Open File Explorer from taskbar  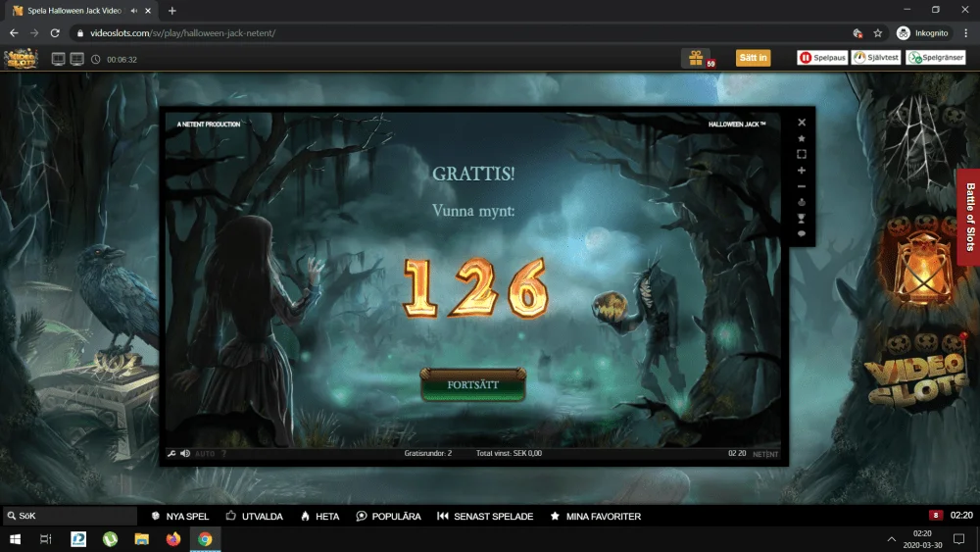pyautogui.click(x=142, y=539)
